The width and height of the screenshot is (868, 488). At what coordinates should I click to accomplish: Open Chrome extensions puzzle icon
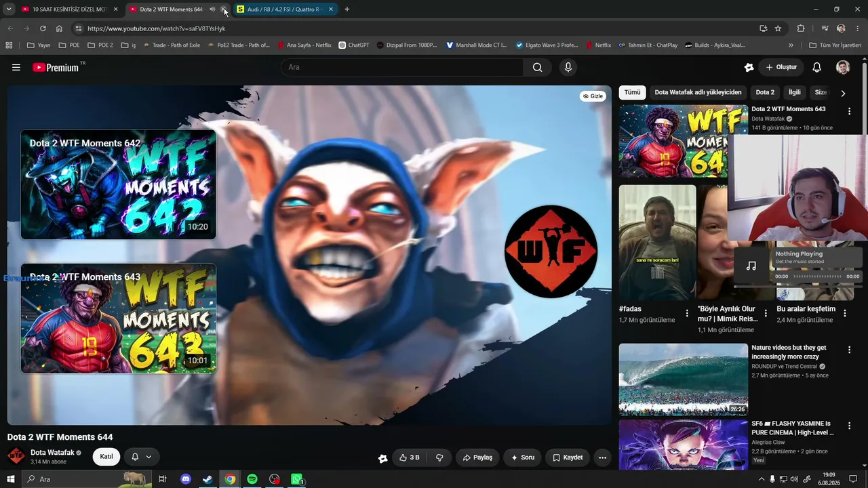[801, 28]
